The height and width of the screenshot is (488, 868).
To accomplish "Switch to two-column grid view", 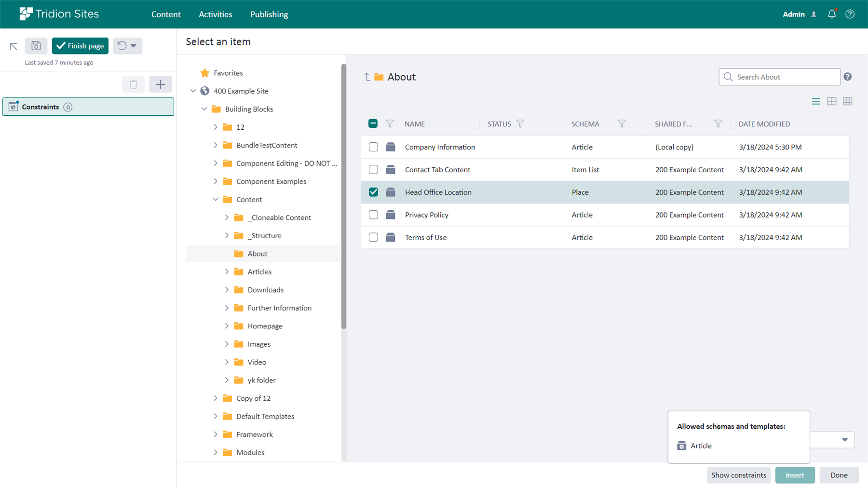I will (832, 101).
